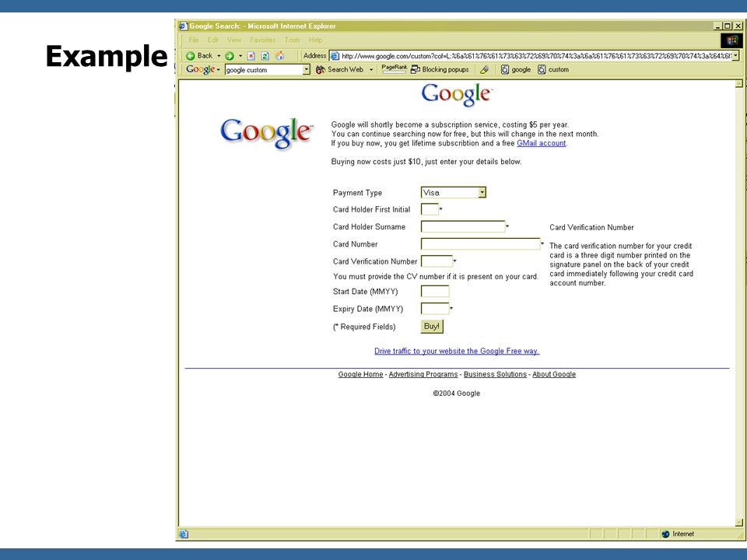Click the Search Web toolbar button
This screenshot has height=560, width=747.
click(340, 69)
